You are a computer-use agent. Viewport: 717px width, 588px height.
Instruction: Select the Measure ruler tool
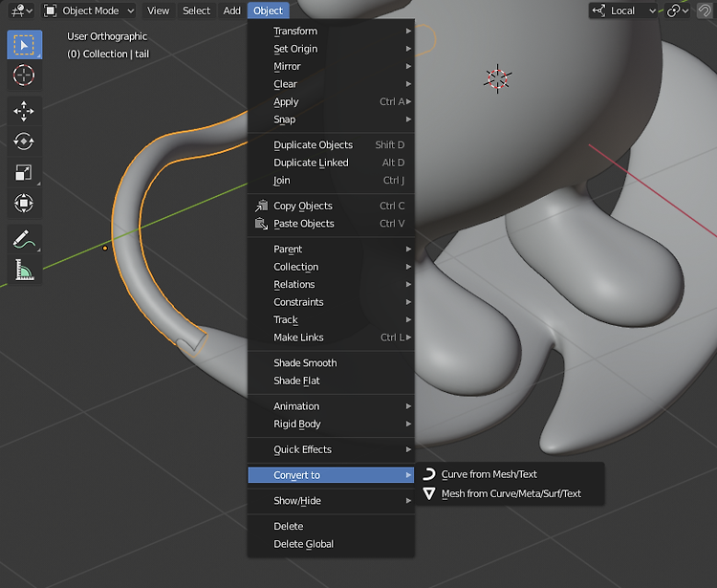pos(24,270)
